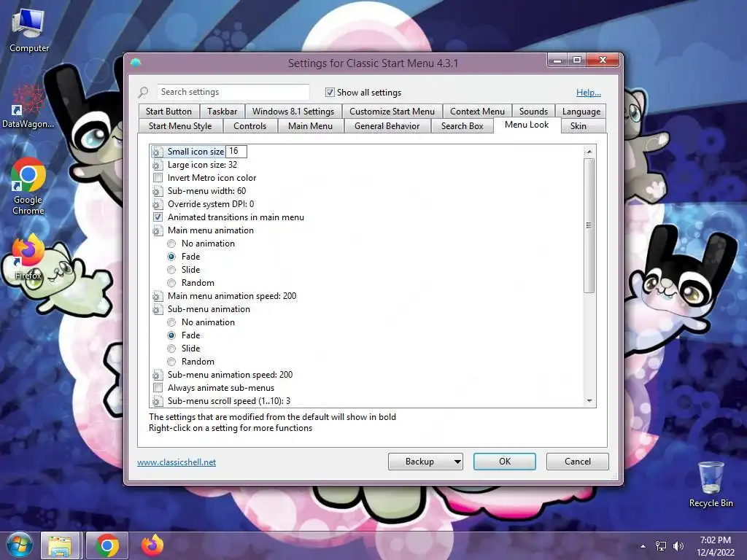
Task: Select No animation for sub-menu
Action: coord(171,322)
